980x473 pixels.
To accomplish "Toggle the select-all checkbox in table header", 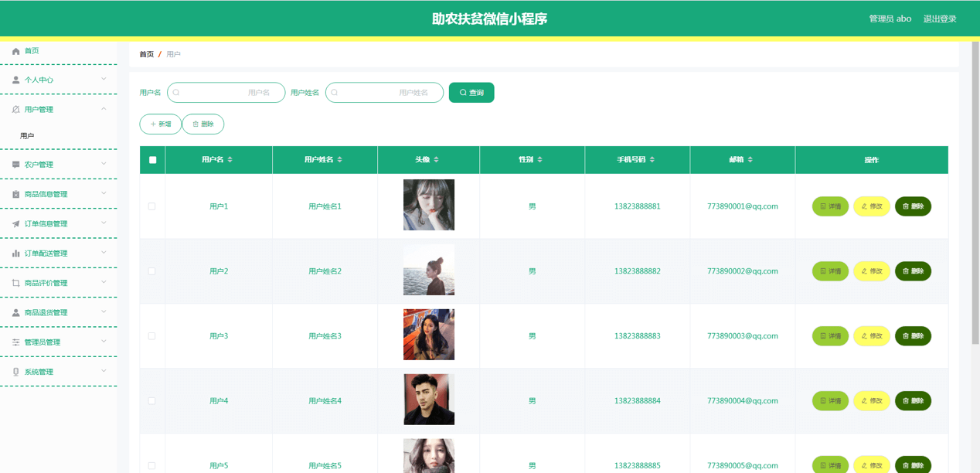I will 152,160.
